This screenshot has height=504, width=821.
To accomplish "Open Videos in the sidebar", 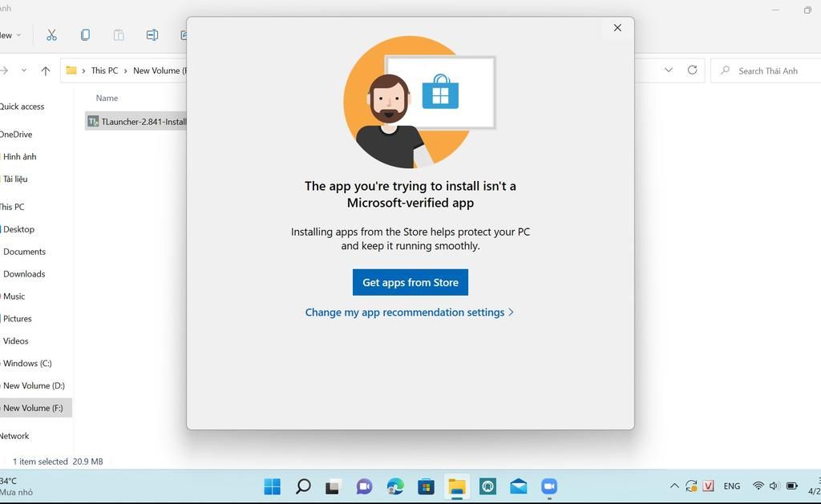I will pyautogui.click(x=16, y=341).
